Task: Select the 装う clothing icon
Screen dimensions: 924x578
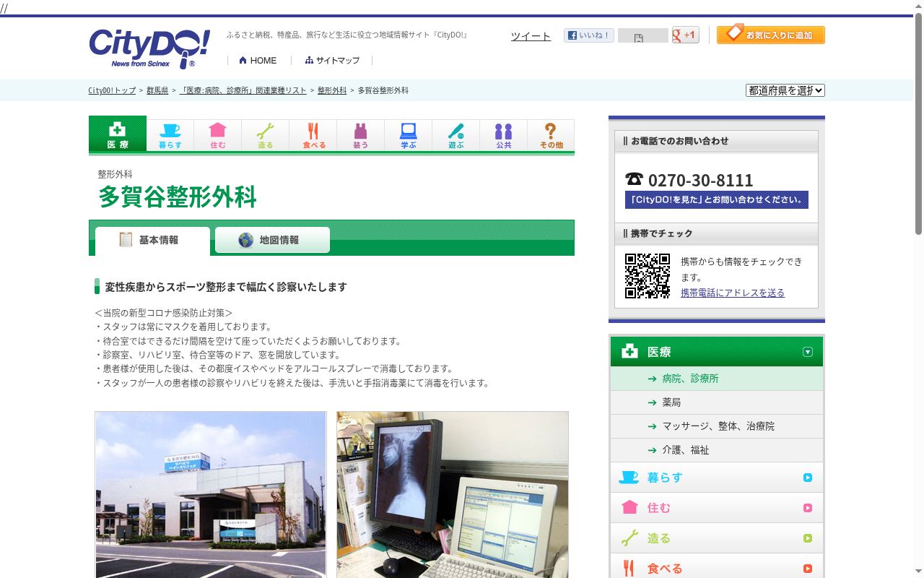Action: (361, 135)
